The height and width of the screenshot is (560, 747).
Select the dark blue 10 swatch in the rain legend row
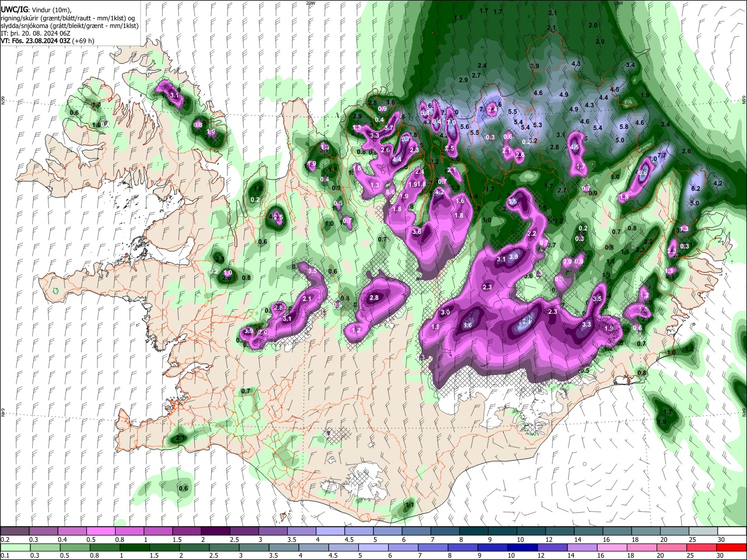pos(521,547)
